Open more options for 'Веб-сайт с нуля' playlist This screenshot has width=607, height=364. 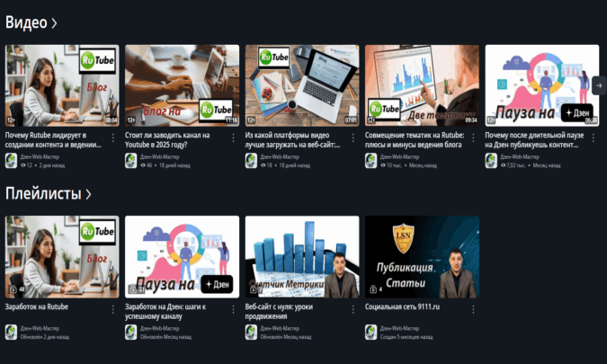[x=353, y=309]
